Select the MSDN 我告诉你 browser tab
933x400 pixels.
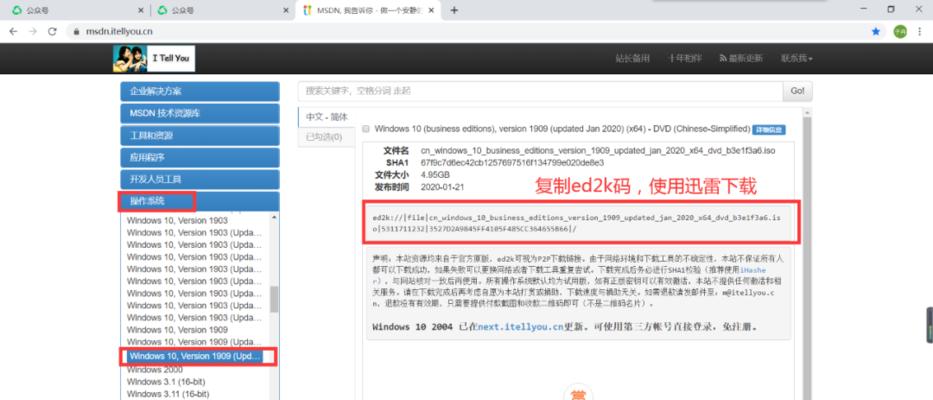click(366, 11)
